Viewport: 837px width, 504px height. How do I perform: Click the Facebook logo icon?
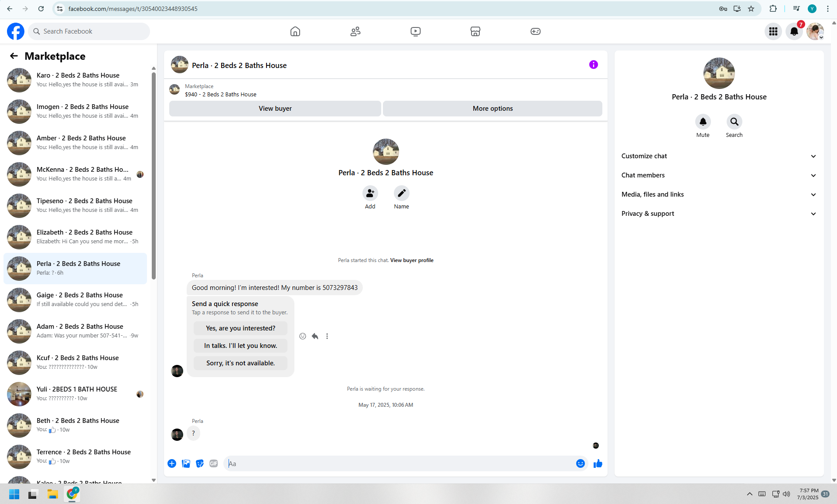[x=16, y=31]
